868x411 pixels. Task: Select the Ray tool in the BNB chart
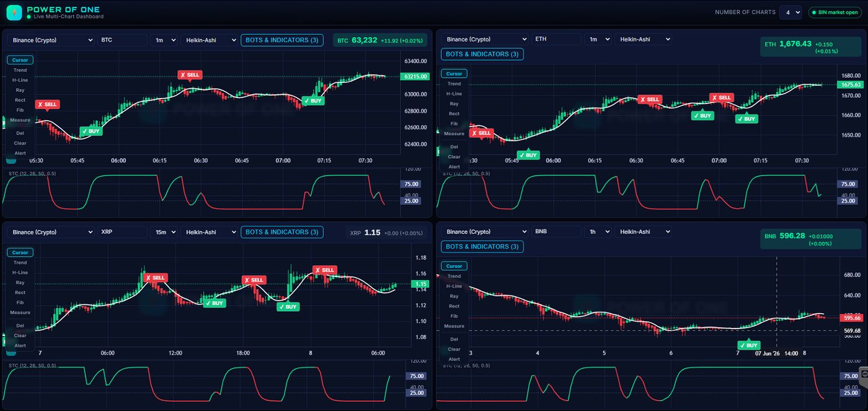point(454,296)
